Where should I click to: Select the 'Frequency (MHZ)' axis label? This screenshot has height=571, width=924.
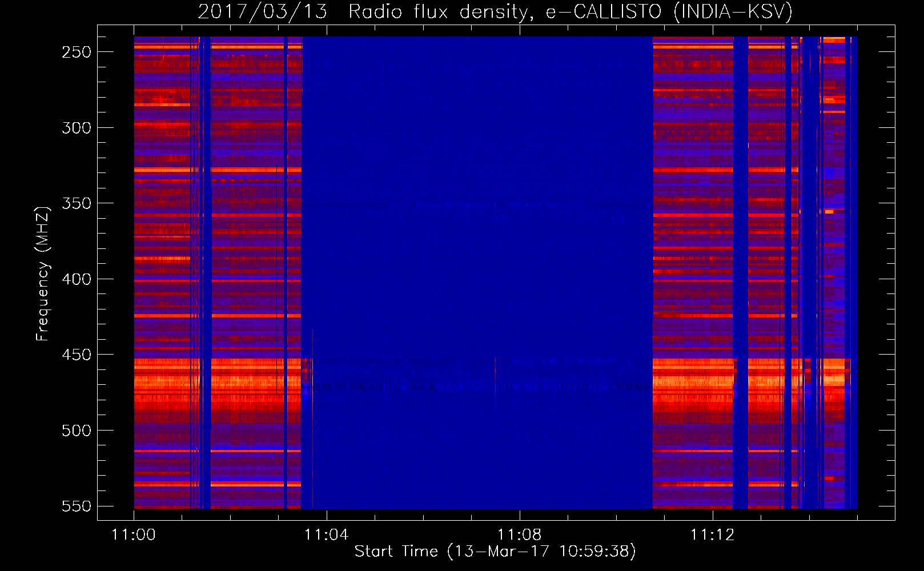43,274
